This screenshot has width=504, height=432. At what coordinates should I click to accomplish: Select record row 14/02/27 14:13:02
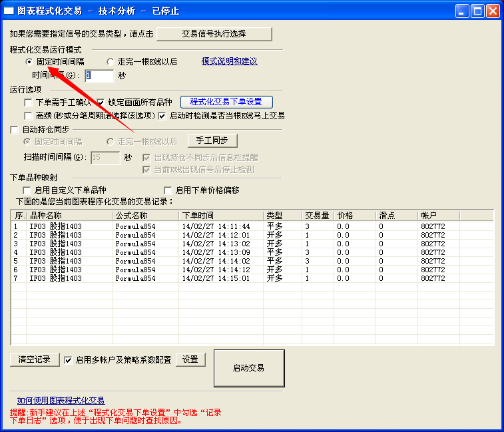[252, 244]
